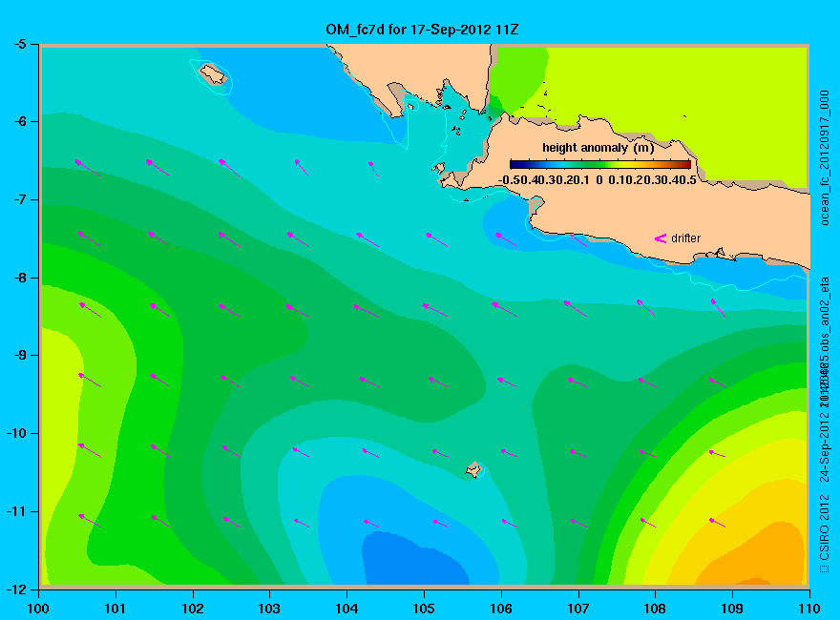The height and width of the screenshot is (620, 840).
Task: Click latitude axis label -6
Action: (x=19, y=121)
